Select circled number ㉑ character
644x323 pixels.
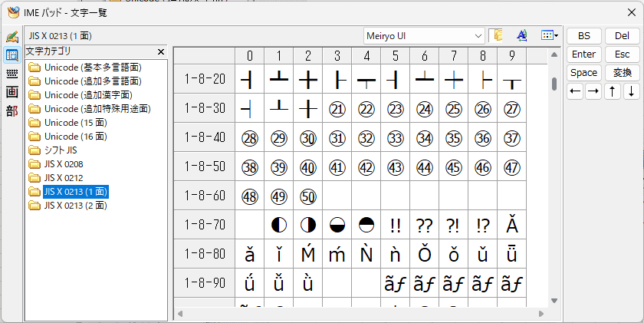tap(337, 108)
